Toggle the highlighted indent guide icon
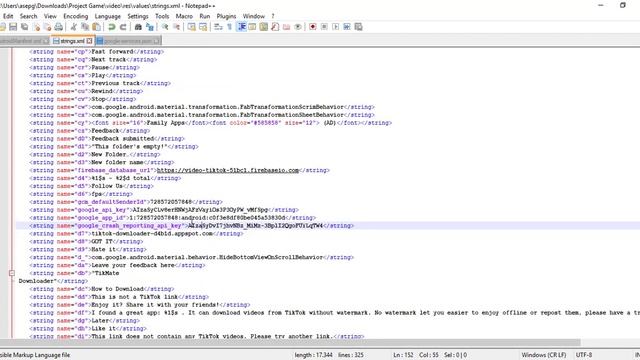Viewport: 640px width, 360px height. point(241,27)
